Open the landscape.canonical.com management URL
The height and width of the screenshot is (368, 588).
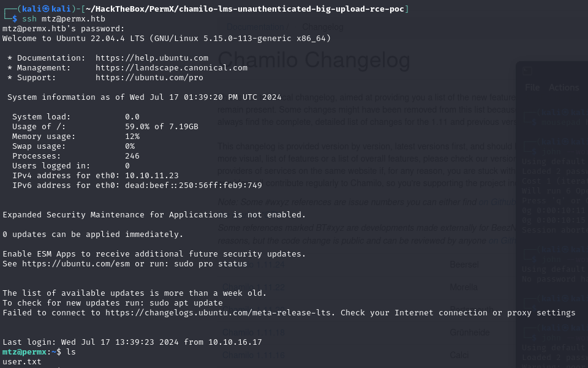(171, 68)
